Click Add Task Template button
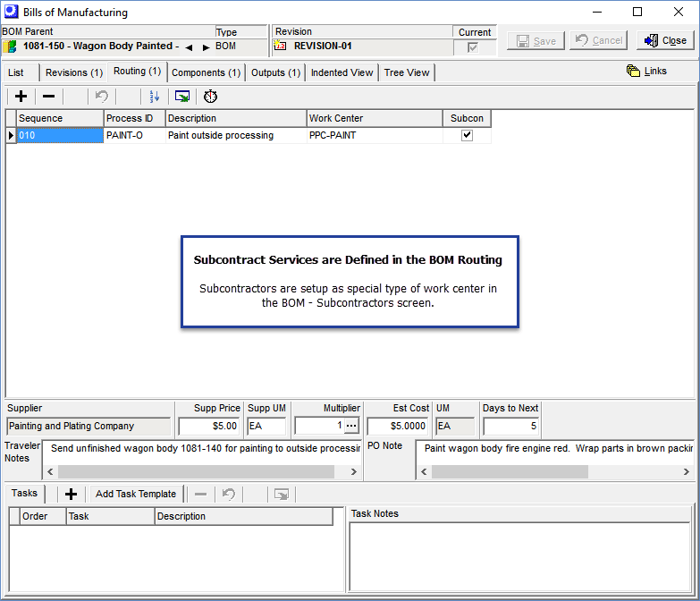The image size is (700, 601). pyautogui.click(x=136, y=494)
